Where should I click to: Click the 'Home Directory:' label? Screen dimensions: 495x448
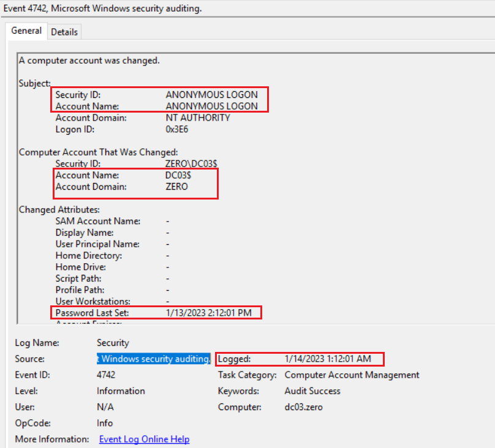click(89, 255)
